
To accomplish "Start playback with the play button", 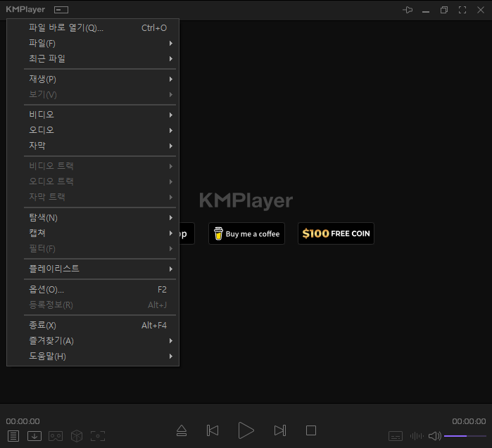I will (246, 430).
